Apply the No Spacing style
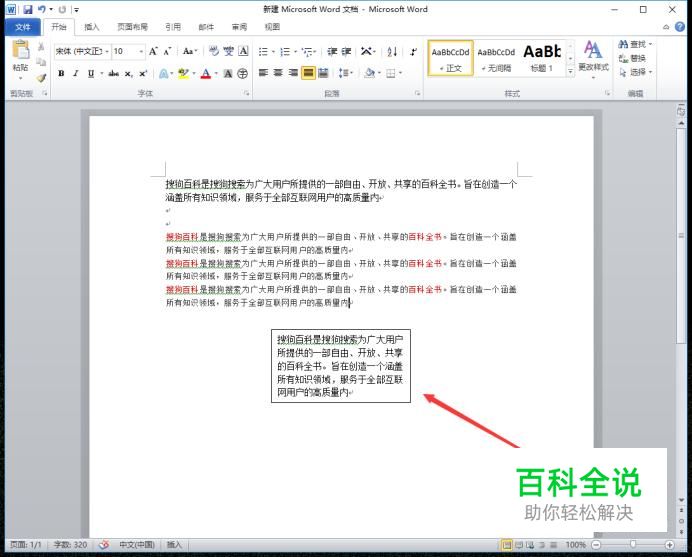 click(x=496, y=58)
